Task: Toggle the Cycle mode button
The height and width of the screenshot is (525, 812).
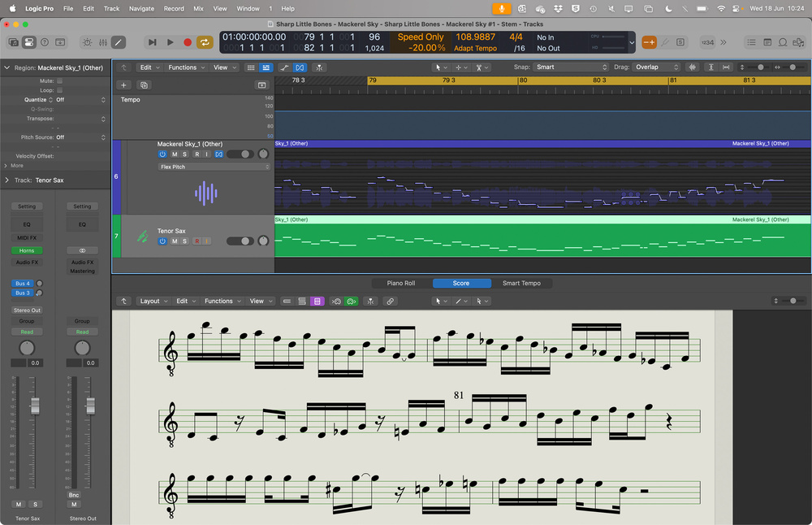Action: click(x=205, y=42)
